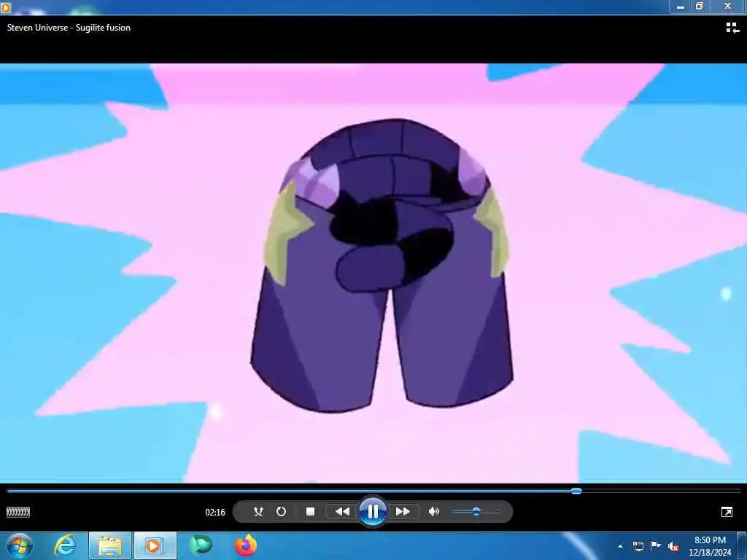Minimize the Media Player window
This screenshot has height=560, width=747.
tap(681, 6)
